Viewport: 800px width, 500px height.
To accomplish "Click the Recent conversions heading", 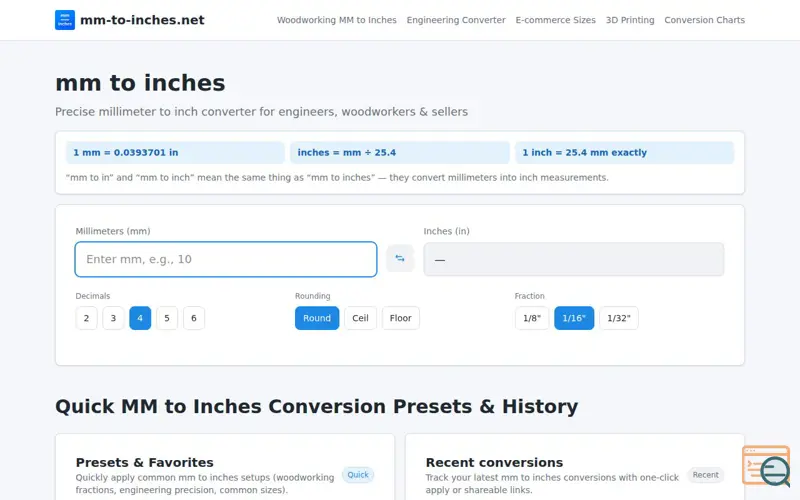I will pos(494,462).
